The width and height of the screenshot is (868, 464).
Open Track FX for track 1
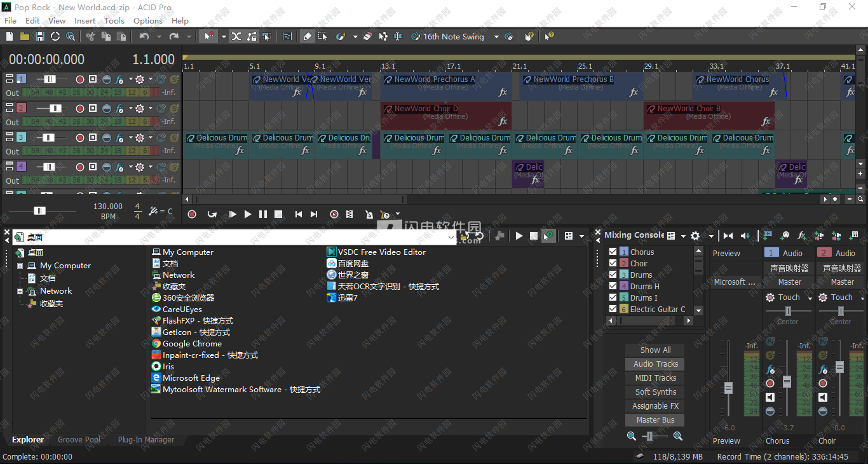(119, 79)
